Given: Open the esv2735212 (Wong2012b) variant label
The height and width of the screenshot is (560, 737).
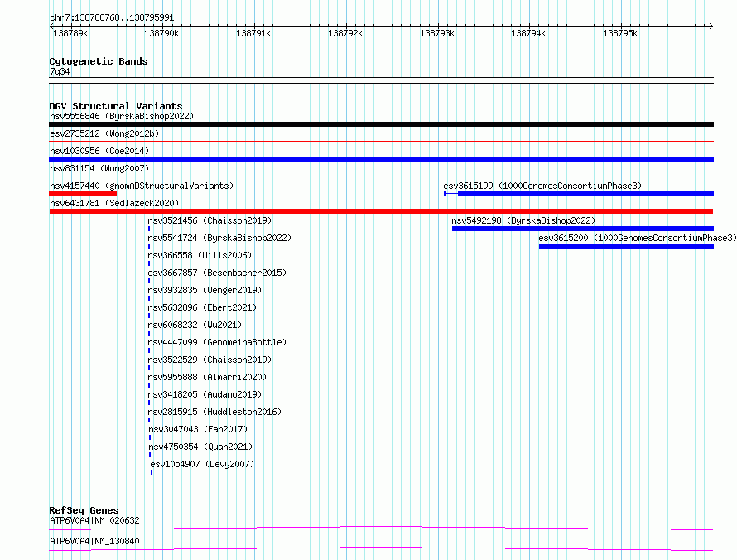Looking at the screenshot, I should (104, 133).
